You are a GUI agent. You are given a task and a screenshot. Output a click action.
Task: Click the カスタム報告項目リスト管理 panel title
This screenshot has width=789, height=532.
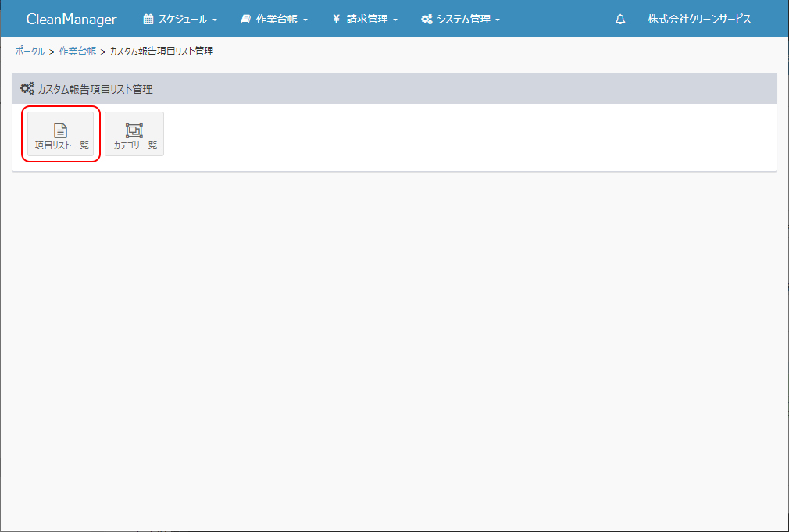click(x=95, y=89)
